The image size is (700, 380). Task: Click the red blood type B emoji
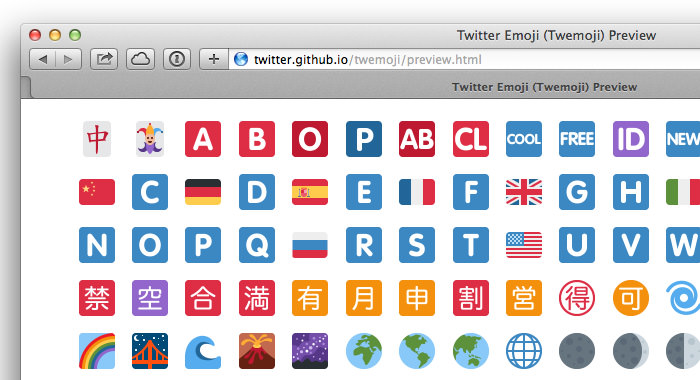tap(257, 139)
